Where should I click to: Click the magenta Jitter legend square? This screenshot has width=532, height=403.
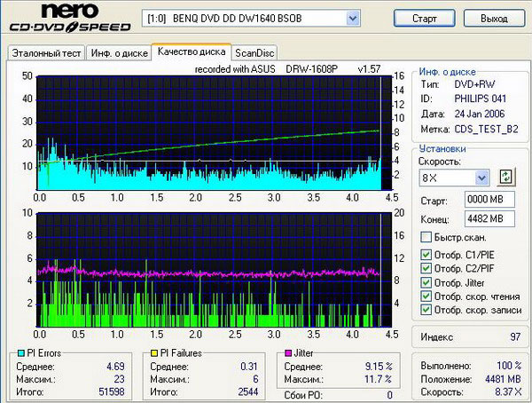tap(288, 353)
